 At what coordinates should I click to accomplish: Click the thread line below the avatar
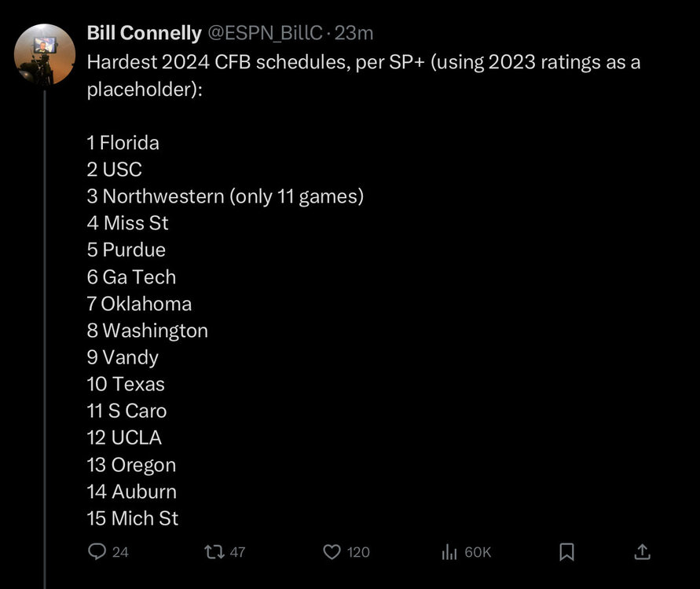pyautogui.click(x=45, y=314)
